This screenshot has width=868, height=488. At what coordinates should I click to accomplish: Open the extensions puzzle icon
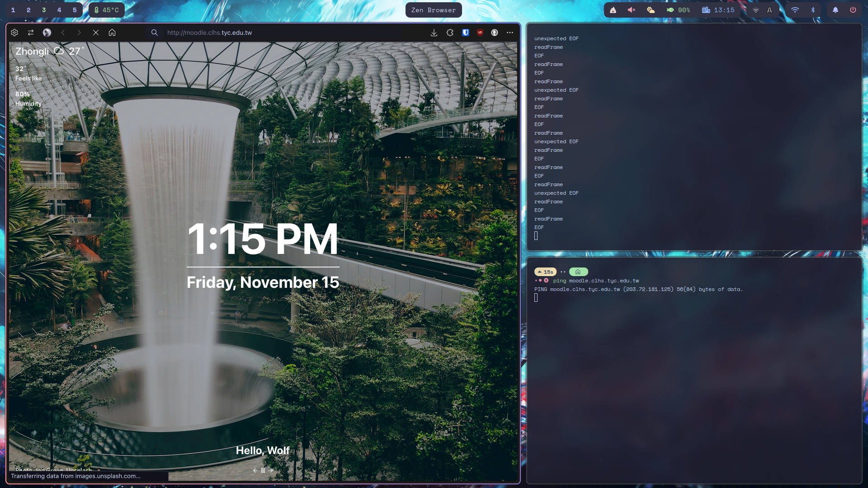point(450,33)
